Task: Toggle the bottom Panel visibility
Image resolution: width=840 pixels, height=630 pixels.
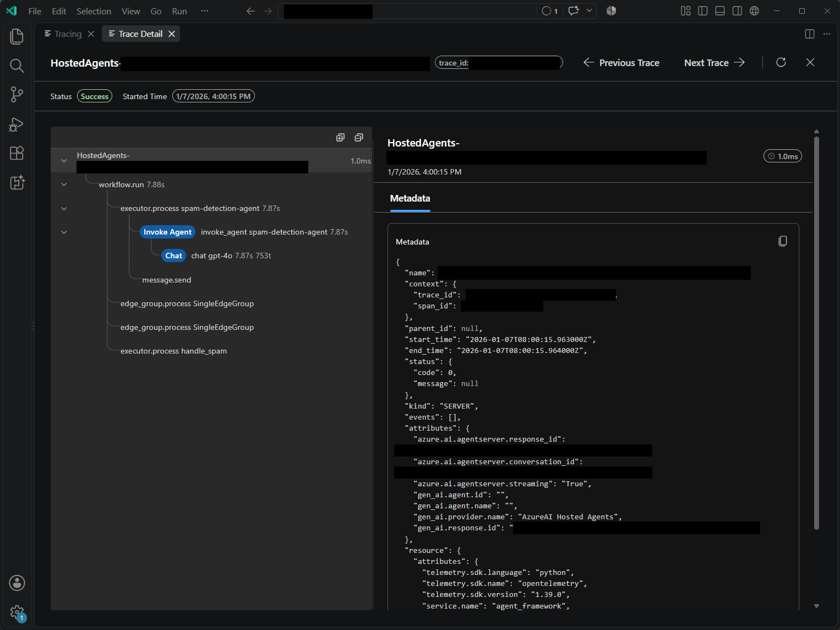Action: pyautogui.click(x=720, y=11)
